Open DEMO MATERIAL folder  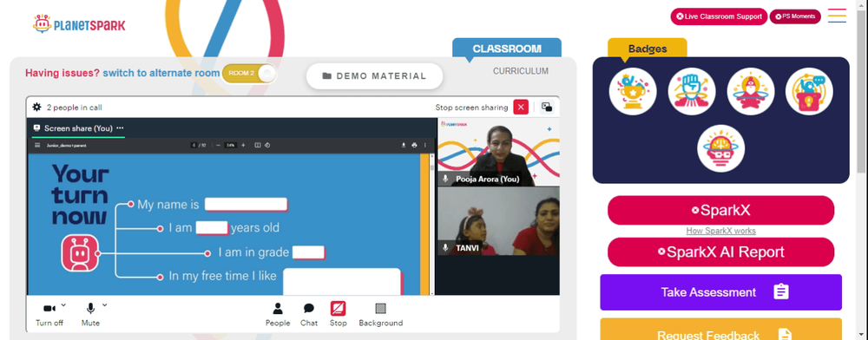coord(375,76)
